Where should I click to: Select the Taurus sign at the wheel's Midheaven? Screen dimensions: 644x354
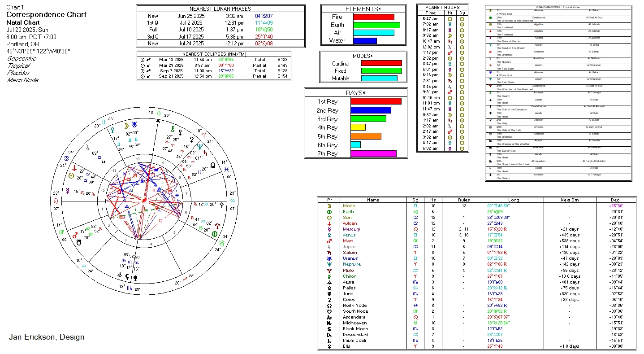tap(158, 113)
